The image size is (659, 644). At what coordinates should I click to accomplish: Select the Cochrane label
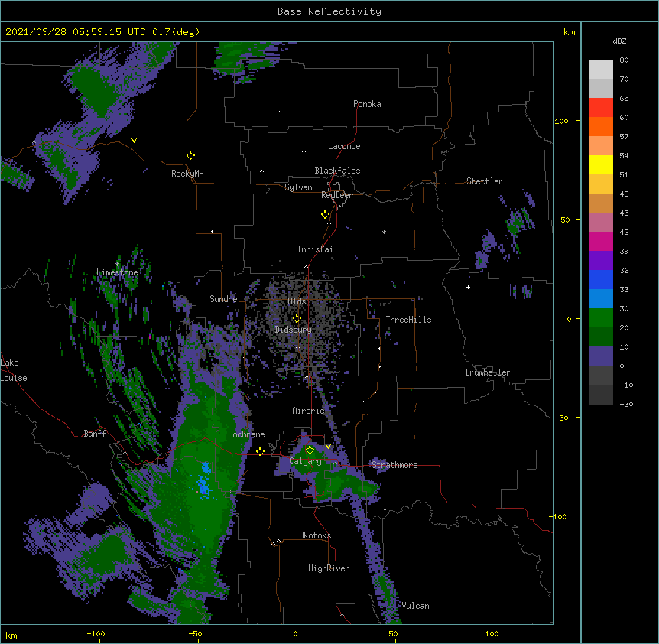tap(246, 434)
